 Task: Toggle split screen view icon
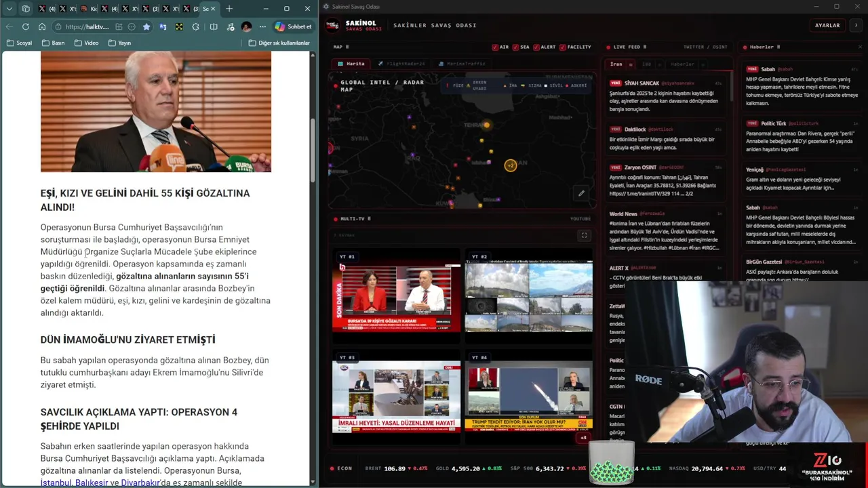(214, 26)
